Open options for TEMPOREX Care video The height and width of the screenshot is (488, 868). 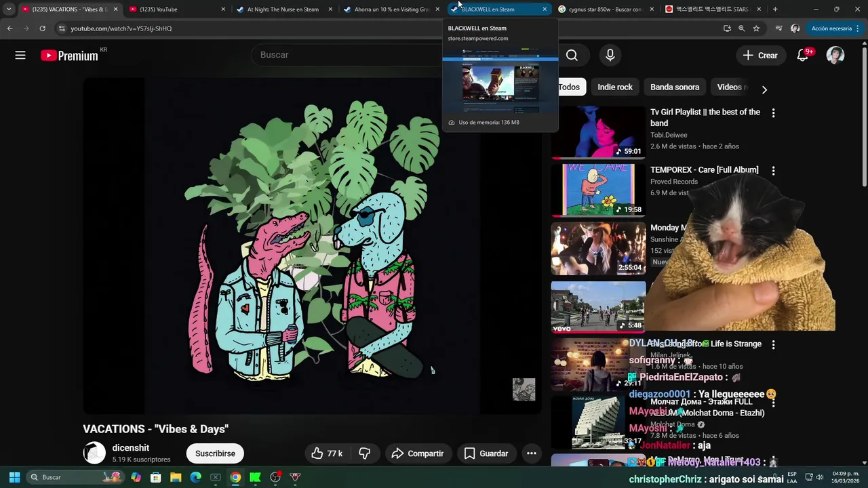click(773, 171)
